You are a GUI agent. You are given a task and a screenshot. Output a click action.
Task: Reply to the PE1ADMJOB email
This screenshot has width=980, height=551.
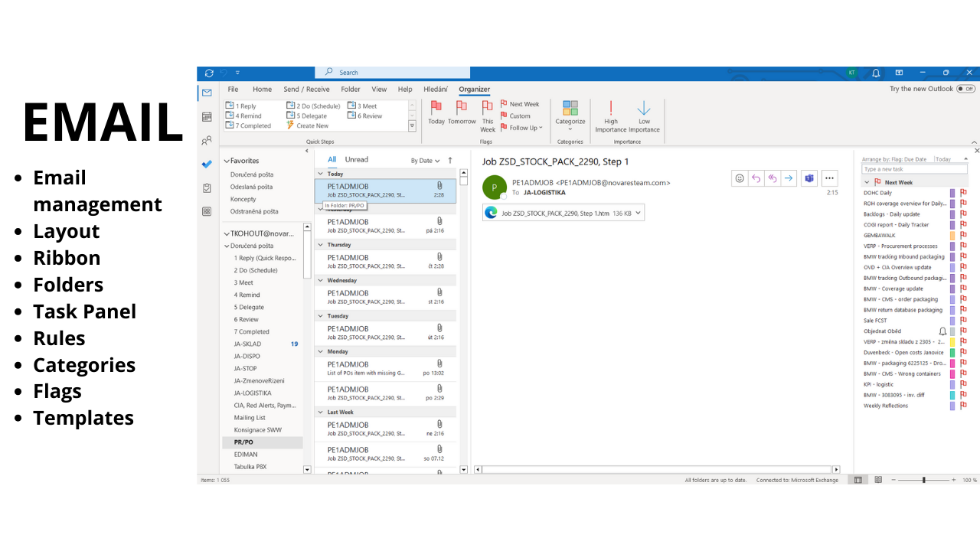756,178
